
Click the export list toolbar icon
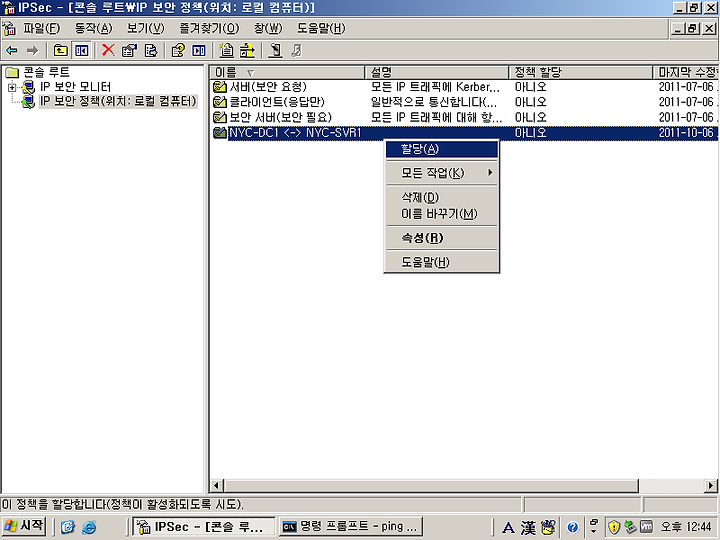tap(151, 51)
